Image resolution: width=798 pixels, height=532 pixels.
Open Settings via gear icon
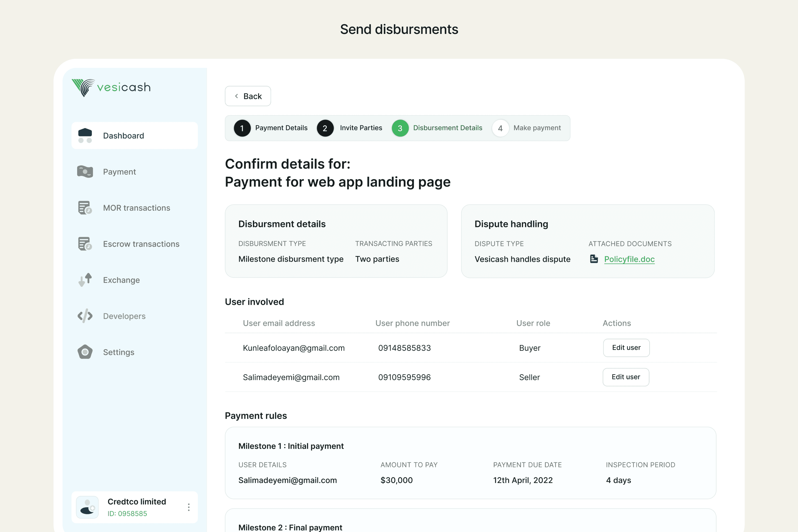coord(85,352)
